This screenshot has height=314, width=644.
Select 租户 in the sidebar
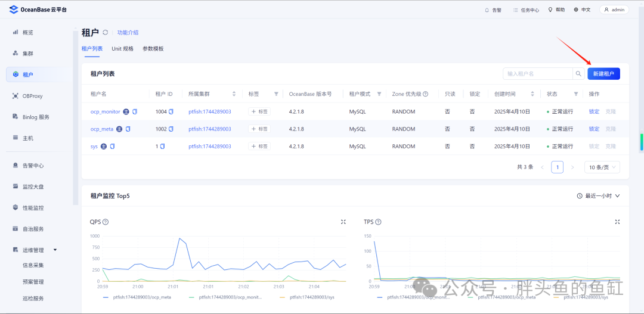38,74
